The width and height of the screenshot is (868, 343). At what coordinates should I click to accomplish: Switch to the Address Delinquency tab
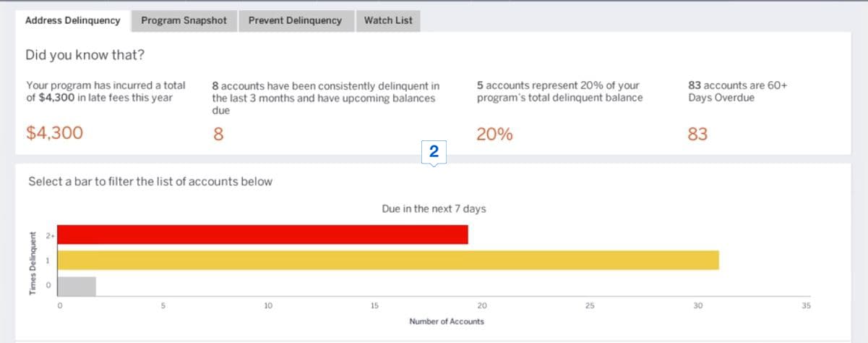72,20
